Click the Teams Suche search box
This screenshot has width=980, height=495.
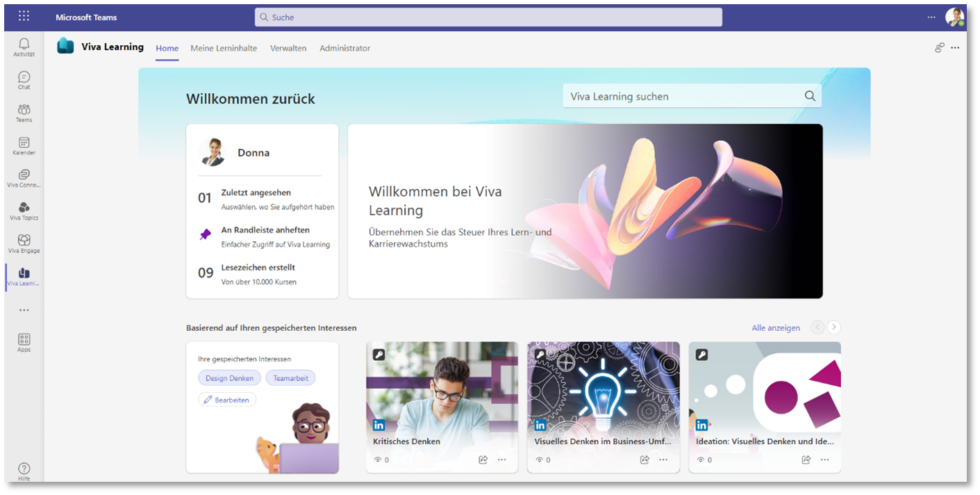pos(488,17)
